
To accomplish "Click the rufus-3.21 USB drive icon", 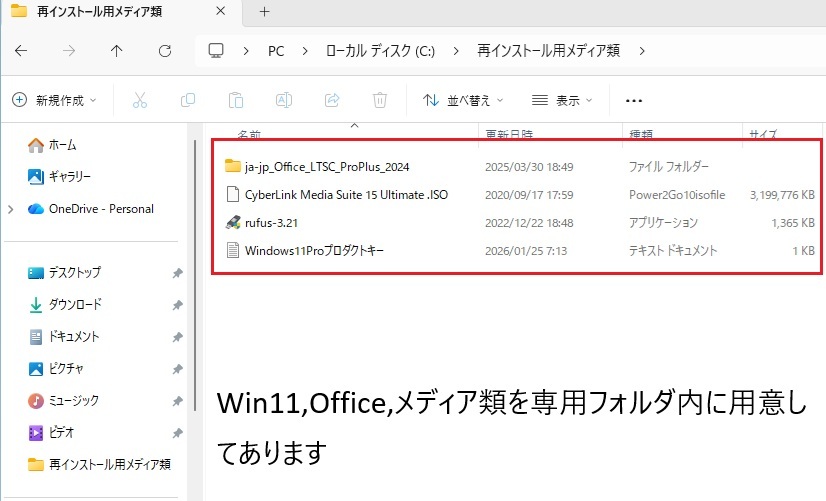I will pos(233,223).
